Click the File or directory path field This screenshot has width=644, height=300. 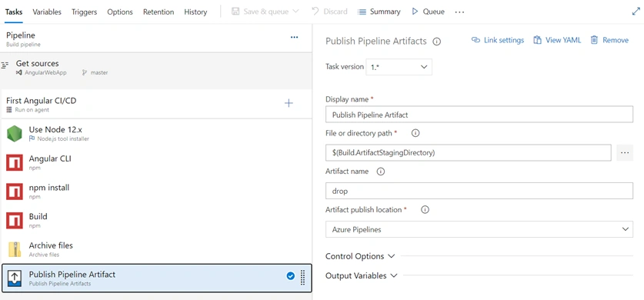(x=469, y=152)
